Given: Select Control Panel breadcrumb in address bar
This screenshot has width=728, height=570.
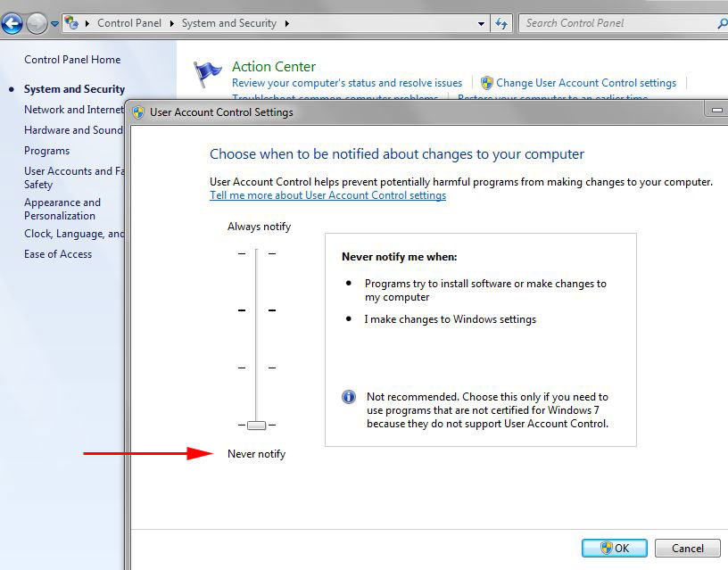Looking at the screenshot, I should (x=129, y=23).
